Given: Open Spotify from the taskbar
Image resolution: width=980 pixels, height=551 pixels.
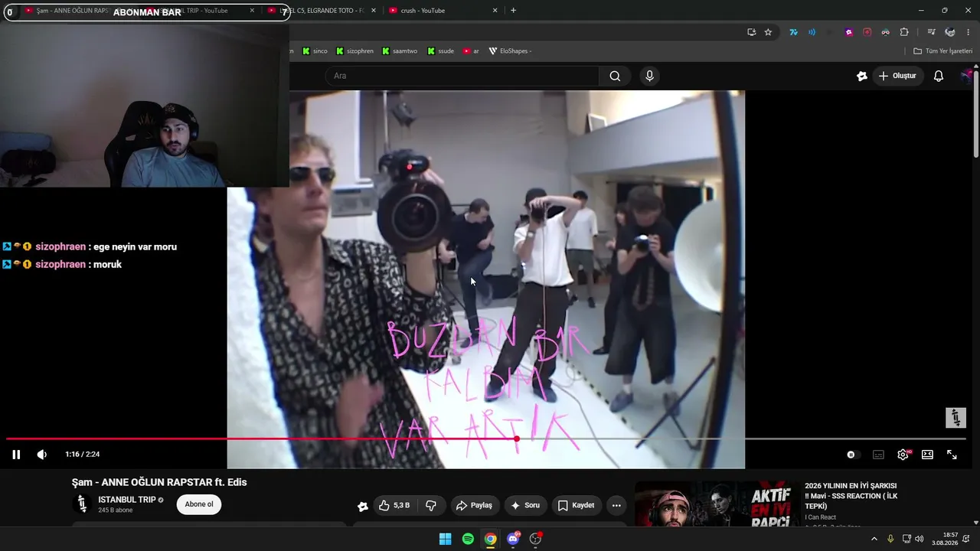Looking at the screenshot, I should point(468,539).
